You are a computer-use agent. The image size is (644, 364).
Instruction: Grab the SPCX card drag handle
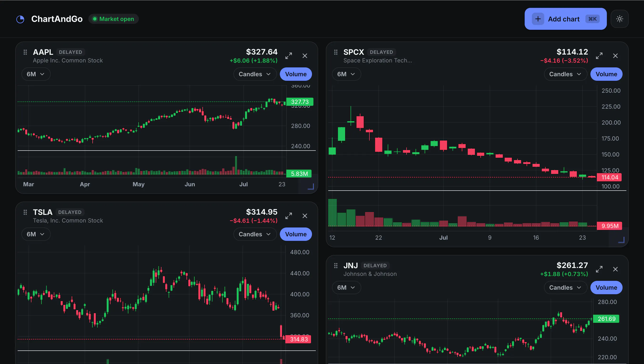point(336,52)
